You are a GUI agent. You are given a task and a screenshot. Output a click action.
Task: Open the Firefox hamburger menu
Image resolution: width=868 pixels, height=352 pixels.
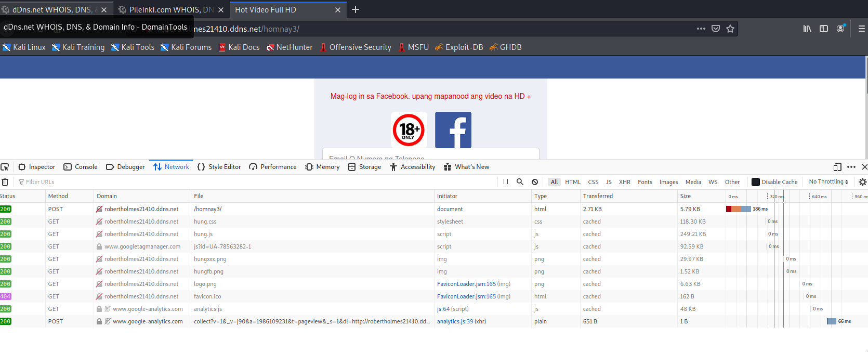(x=861, y=29)
